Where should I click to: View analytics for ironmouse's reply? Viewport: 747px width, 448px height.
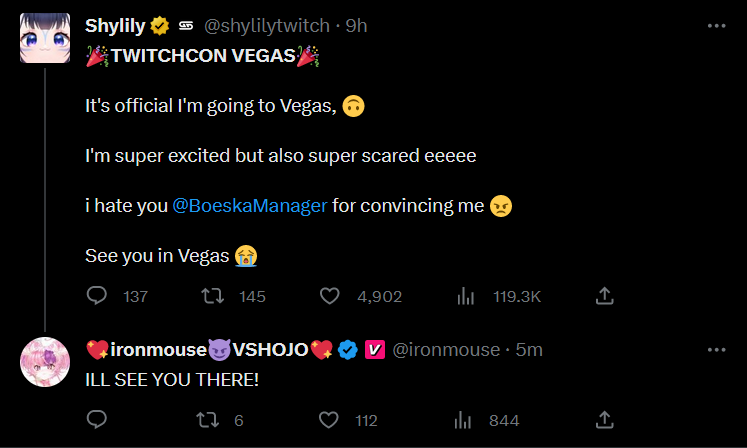tap(465, 420)
